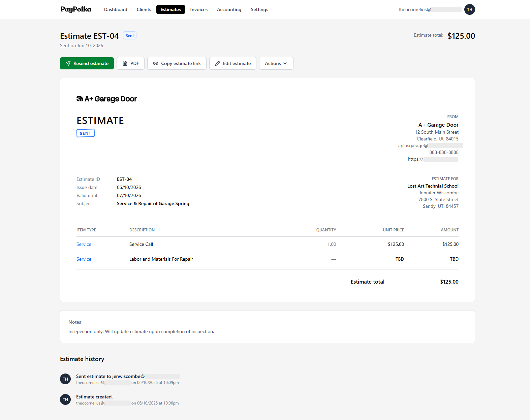Click the 12 South Main Street address
The height and width of the screenshot is (420, 530).
(x=437, y=132)
